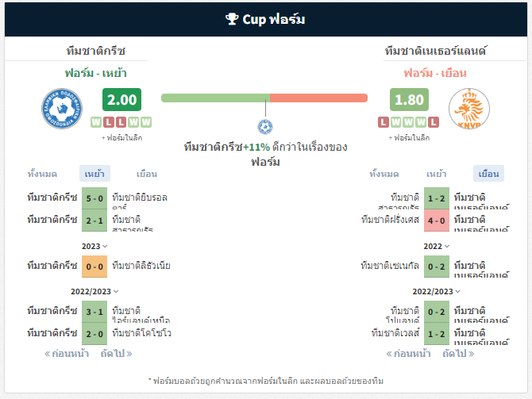Show league form under Greece's rating
This screenshot has height=399, width=532.
[x=121, y=138]
